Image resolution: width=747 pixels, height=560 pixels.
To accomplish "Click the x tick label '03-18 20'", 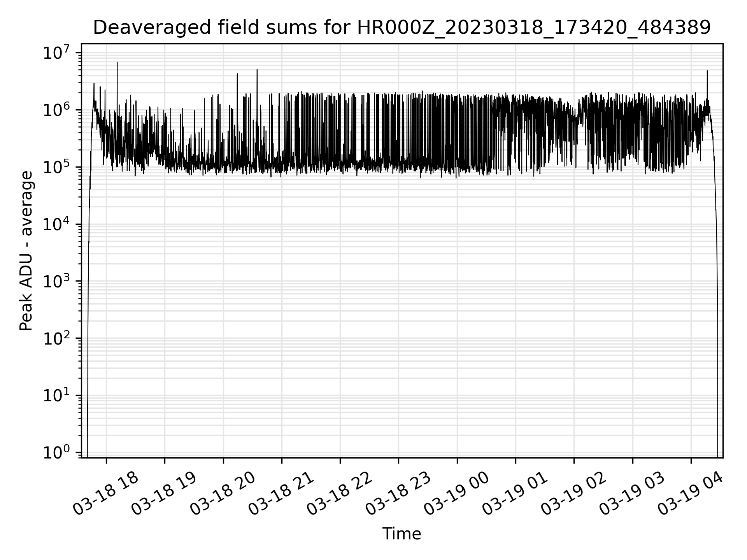I will pos(223,494).
